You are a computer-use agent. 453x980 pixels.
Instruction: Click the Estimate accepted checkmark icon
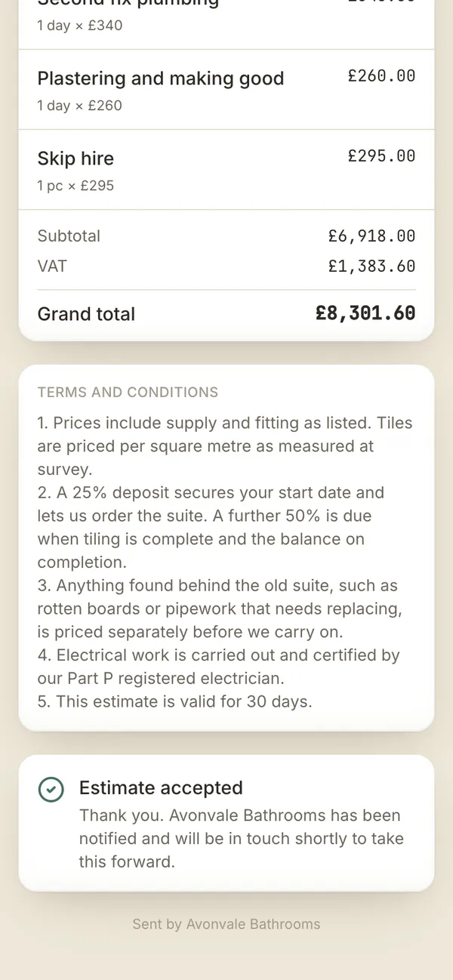(51, 790)
